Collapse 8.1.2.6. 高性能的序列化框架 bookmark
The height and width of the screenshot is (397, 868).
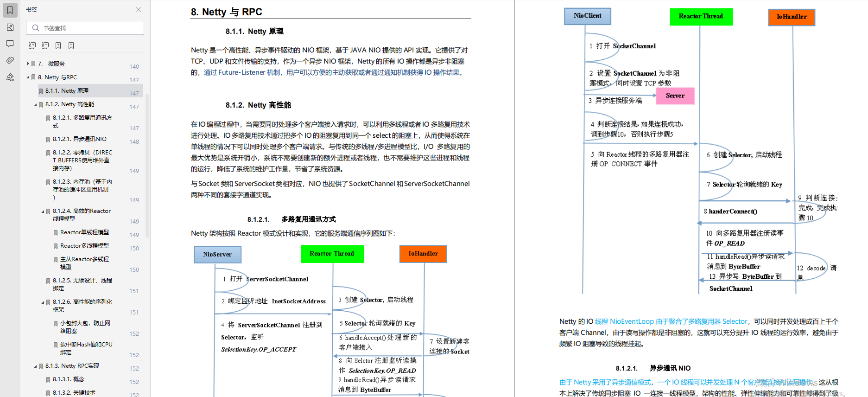[43, 302]
